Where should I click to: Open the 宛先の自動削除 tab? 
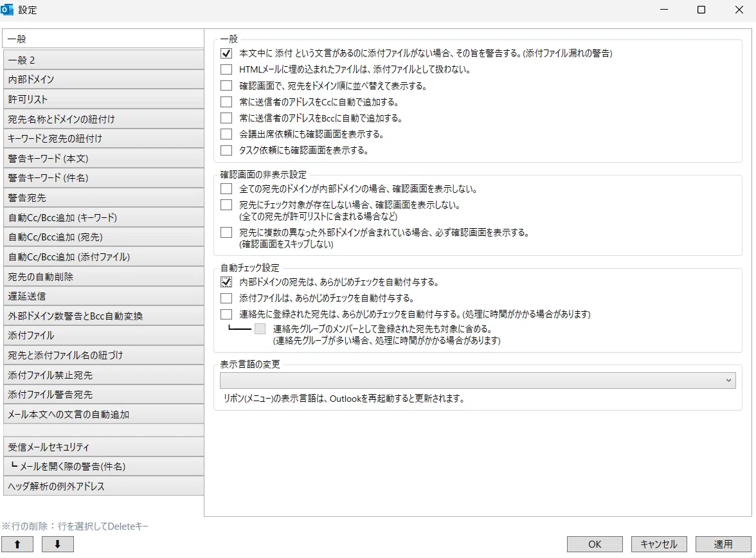[103, 277]
